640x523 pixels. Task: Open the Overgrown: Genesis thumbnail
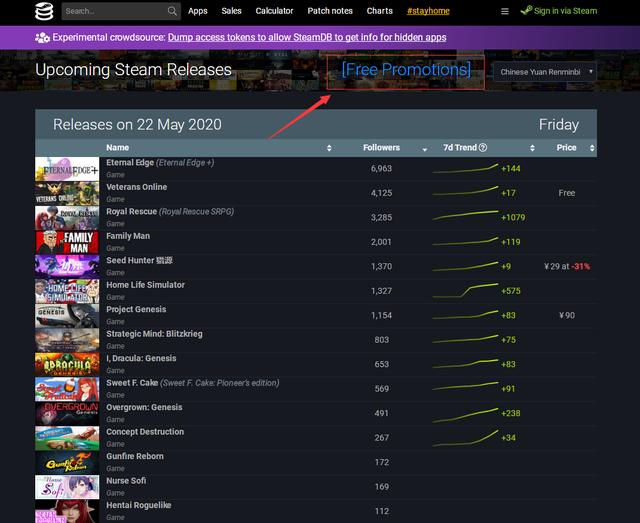(67, 414)
